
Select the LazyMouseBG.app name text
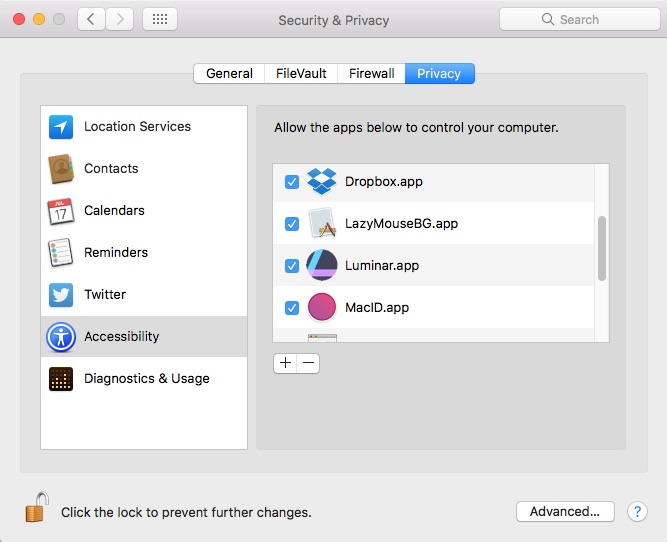(x=402, y=223)
